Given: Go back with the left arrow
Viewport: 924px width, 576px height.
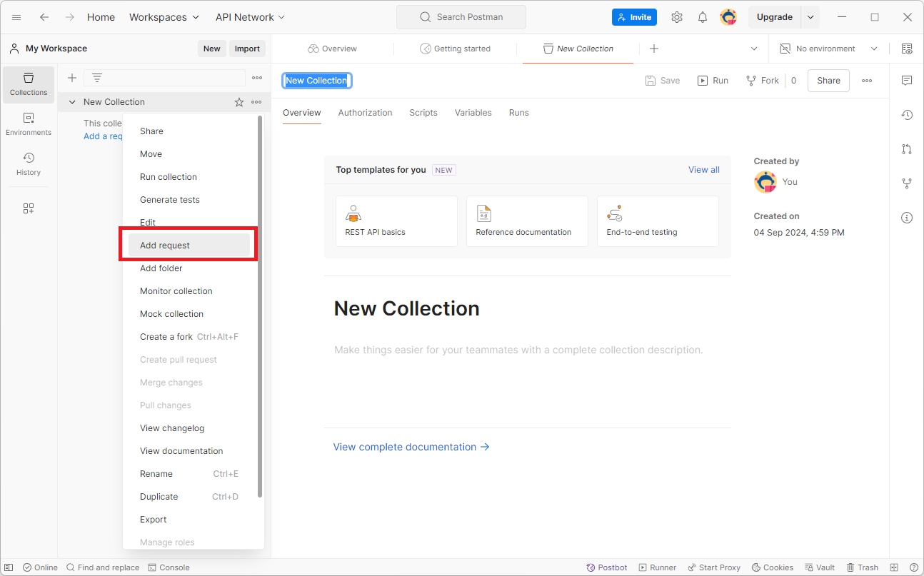Looking at the screenshot, I should (x=44, y=17).
